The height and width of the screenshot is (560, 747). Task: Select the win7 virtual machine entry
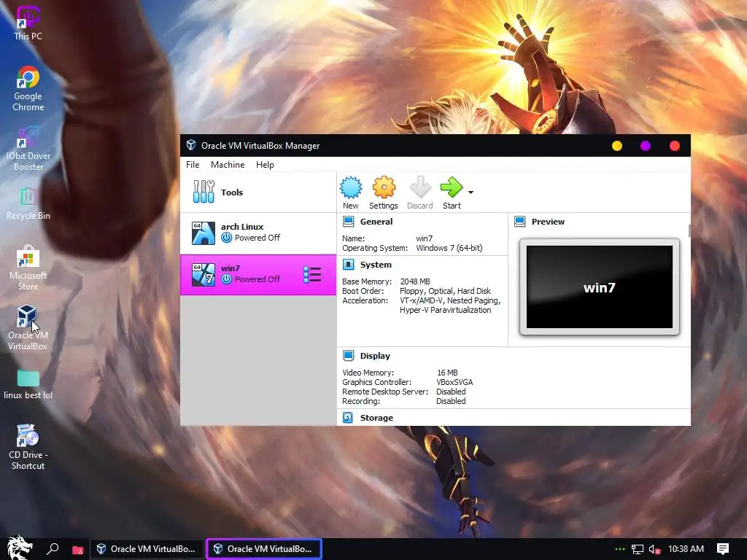pos(258,275)
